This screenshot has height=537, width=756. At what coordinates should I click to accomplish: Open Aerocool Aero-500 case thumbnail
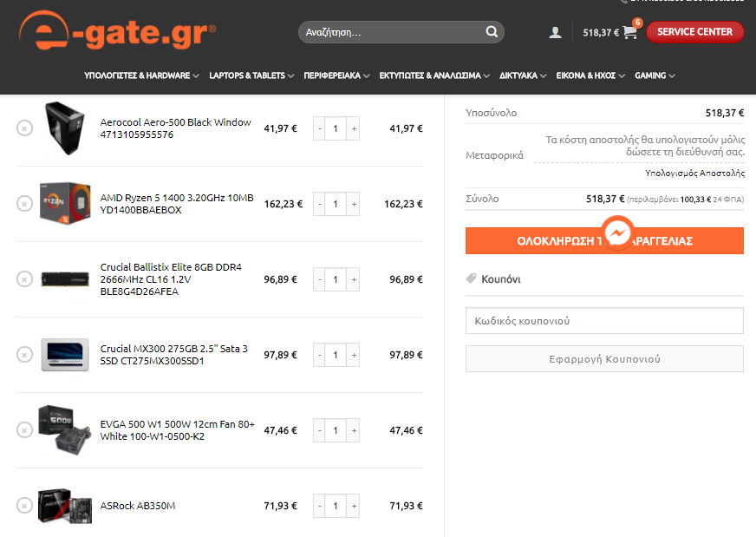coord(65,128)
